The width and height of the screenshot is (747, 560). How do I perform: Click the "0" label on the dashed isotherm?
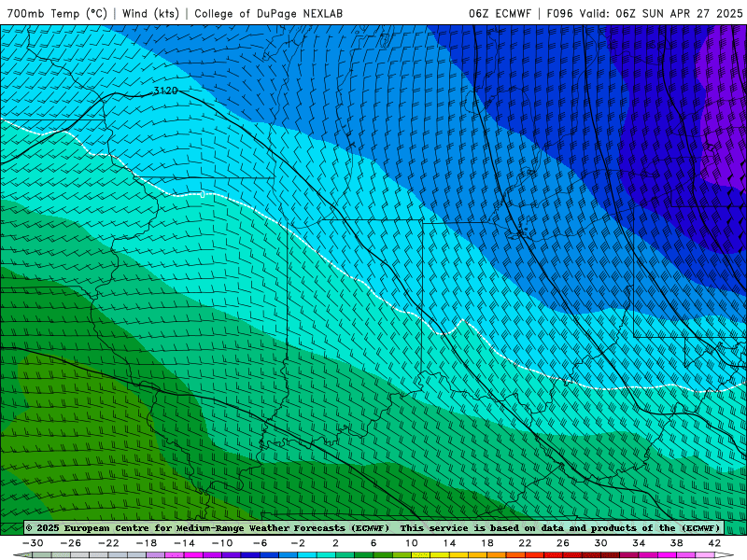pos(203,194)
